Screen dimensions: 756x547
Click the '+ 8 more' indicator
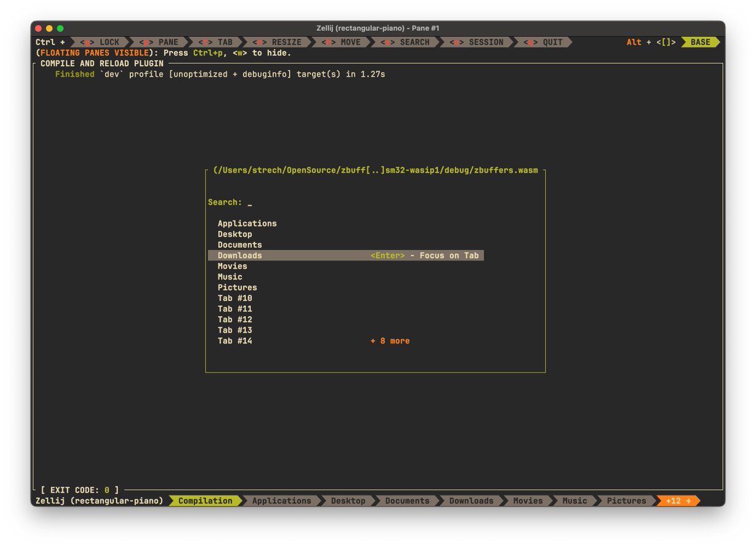390,341
